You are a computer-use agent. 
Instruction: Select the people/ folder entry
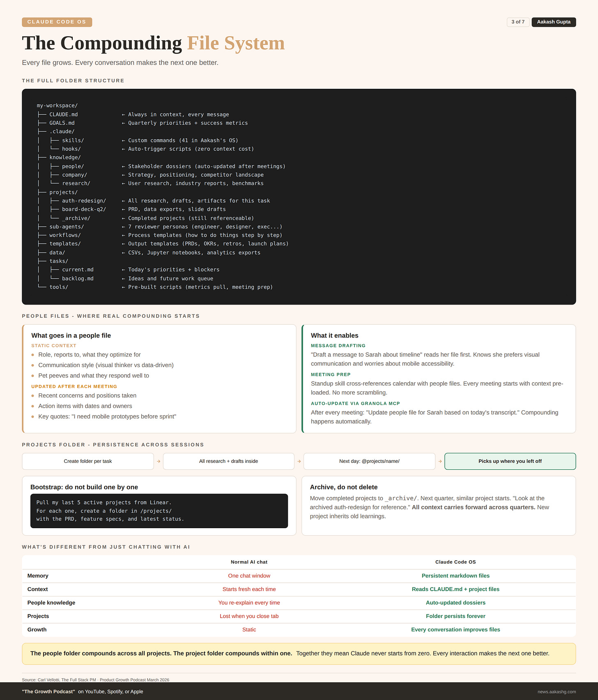pos(73,166)
